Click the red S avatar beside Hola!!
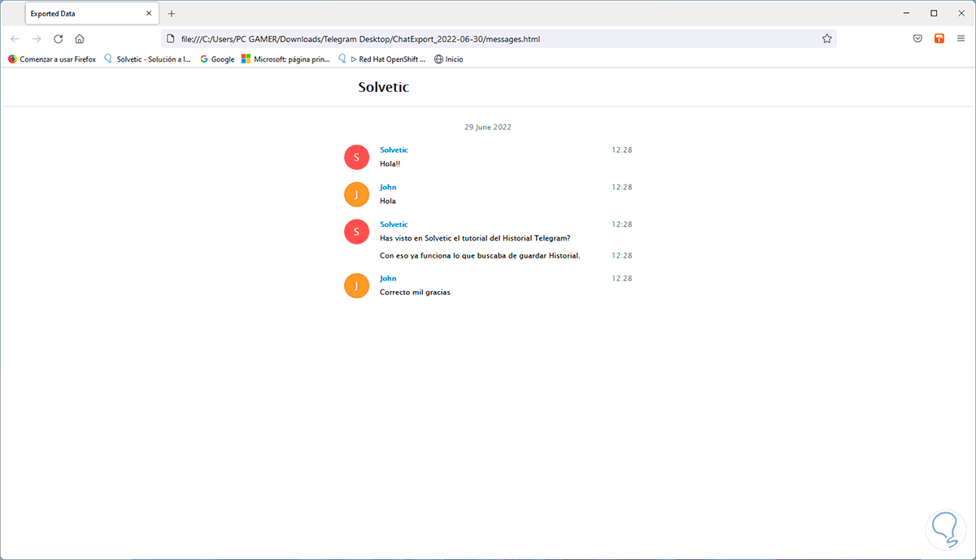 356,157
